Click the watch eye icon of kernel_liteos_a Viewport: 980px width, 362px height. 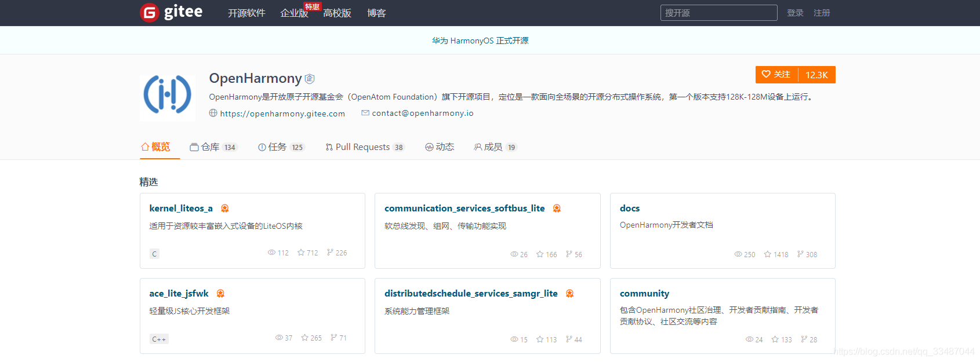[x=271, y=253]
